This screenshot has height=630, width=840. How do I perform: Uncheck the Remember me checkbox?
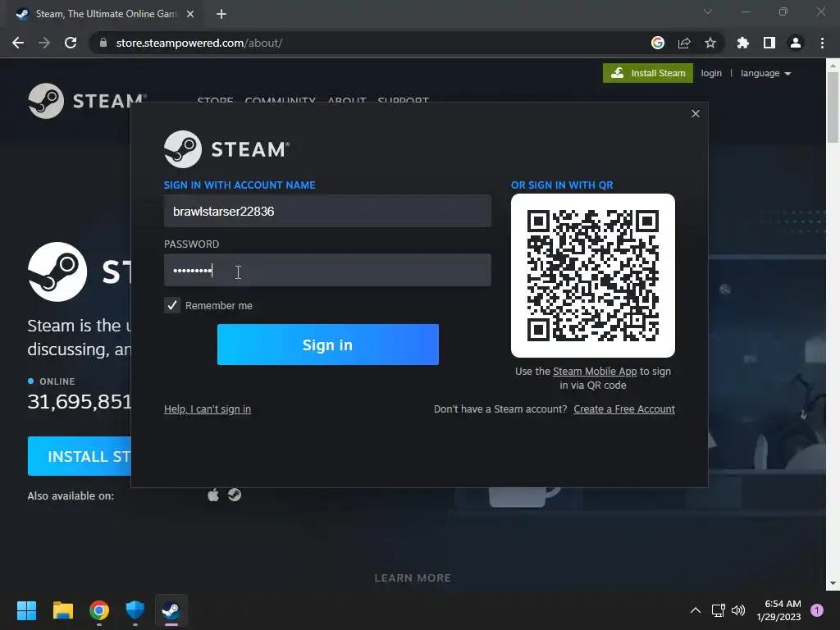coord(172,305)
